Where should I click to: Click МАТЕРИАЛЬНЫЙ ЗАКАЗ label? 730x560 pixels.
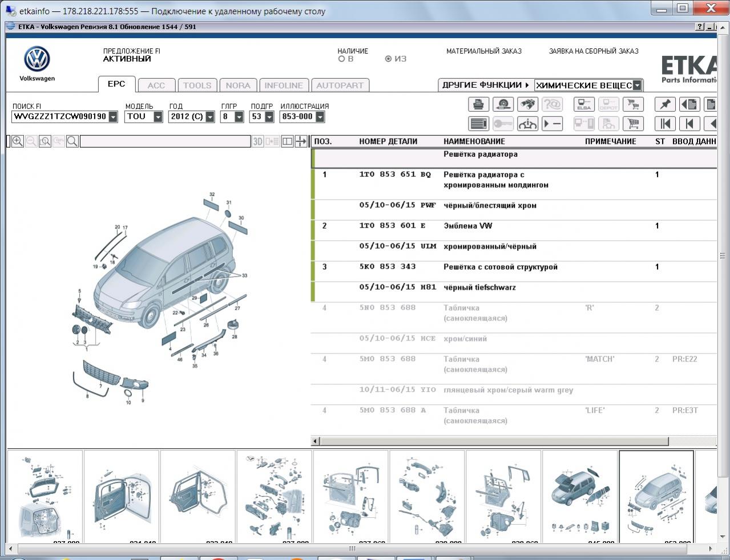pyautogui.click(x=484, y=51)
